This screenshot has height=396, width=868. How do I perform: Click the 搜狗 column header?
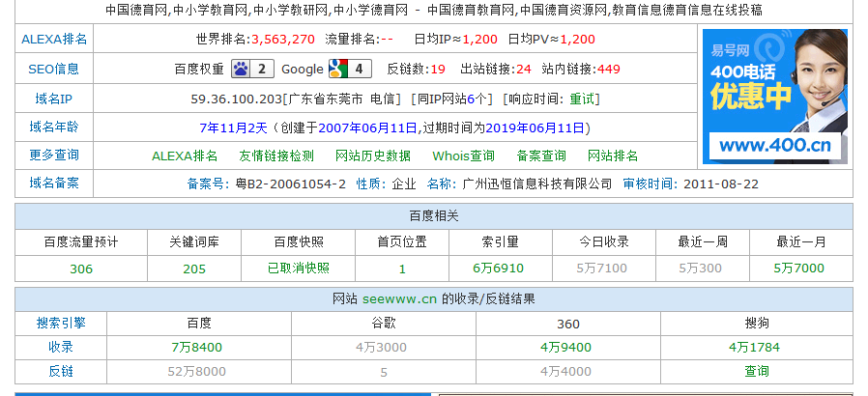click(x=757, y=323)
